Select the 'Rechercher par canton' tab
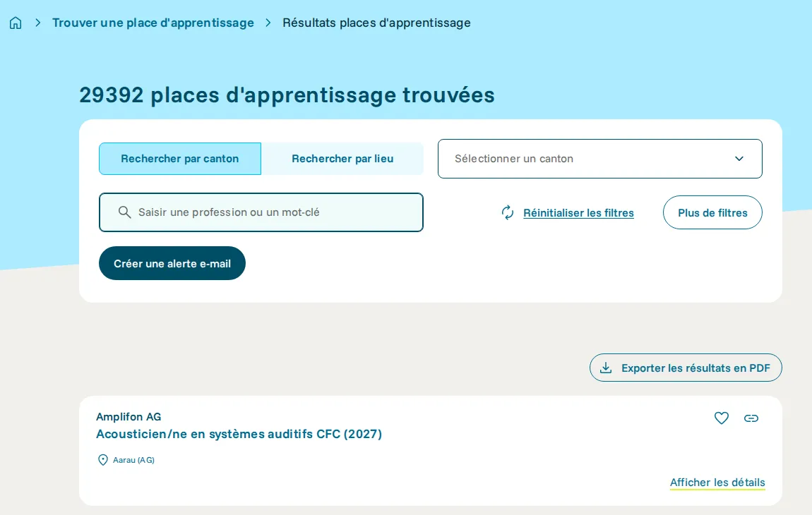The height and width of the screenshot is (515, 812). click(x=179, y=159)
